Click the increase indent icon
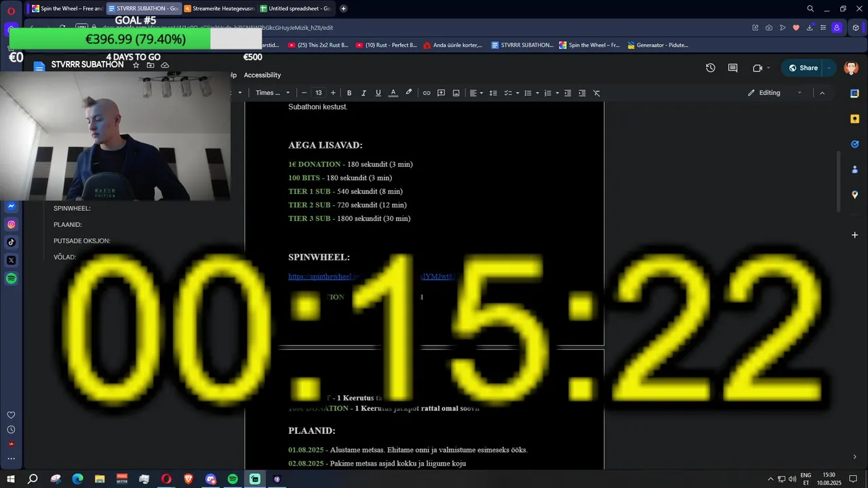 click(582, 93)
